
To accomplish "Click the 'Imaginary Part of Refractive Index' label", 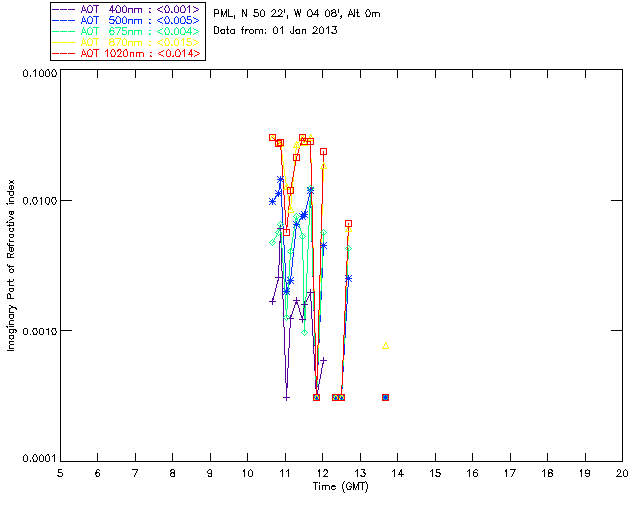I will pyautogui.click(x=11, y=265).
